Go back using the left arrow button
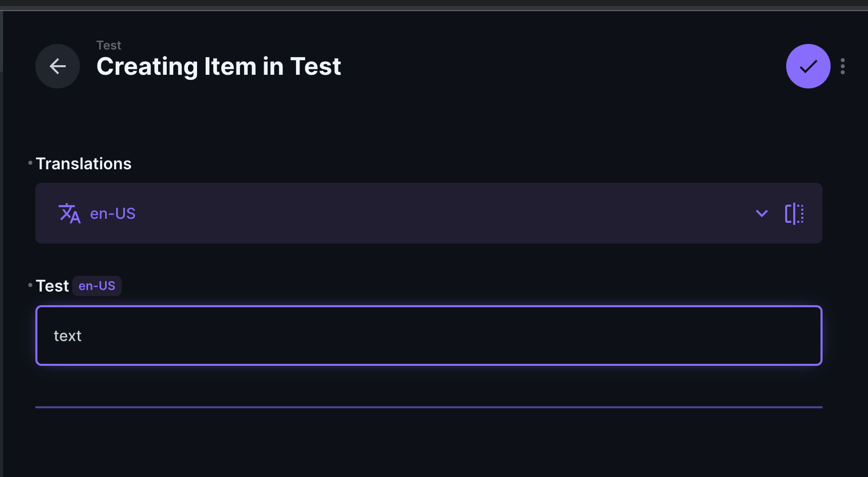This screenshot has width=868, height=477. tap(58, 66)
